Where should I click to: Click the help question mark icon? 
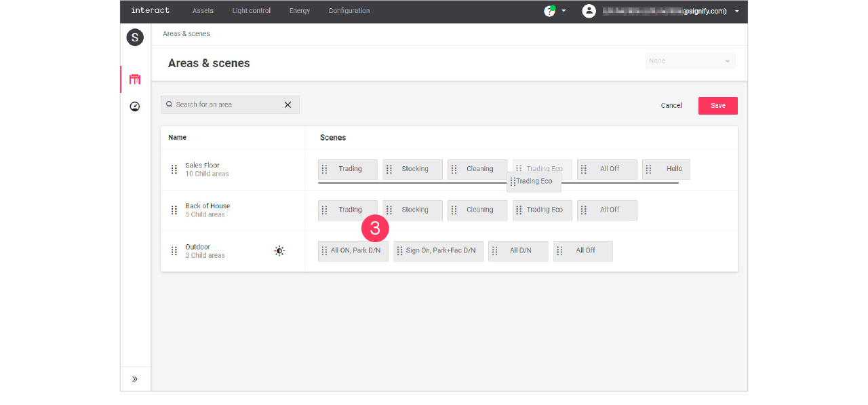click(549, 11)
